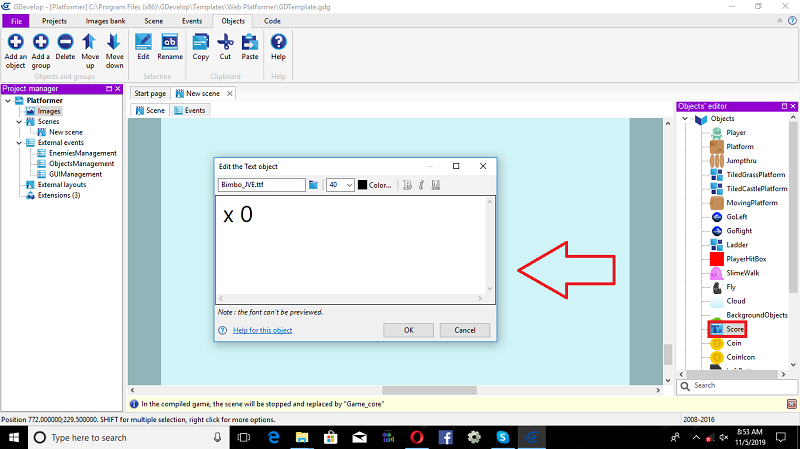This screenshot has height=449, width=800.
Task: Select GUIManagement external event
Action: 76,174
